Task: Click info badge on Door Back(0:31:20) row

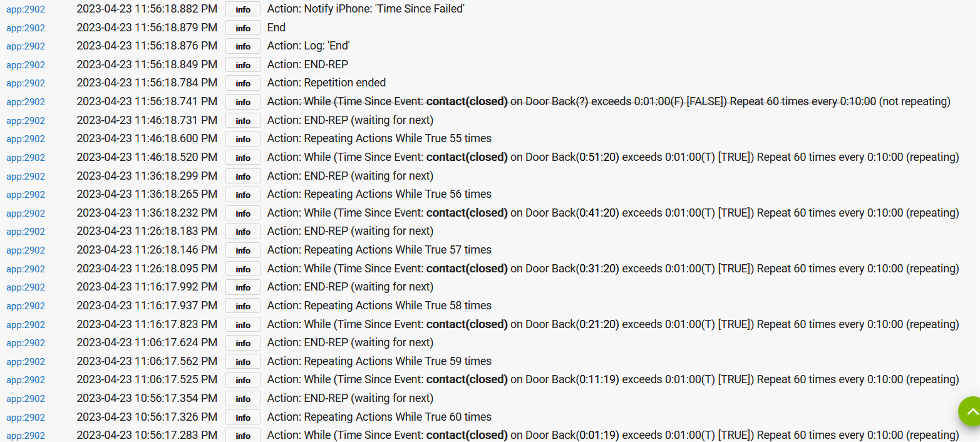Action: tap(243, 269)
